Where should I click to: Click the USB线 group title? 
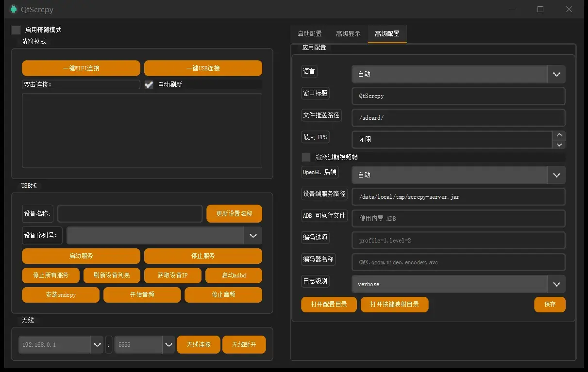29,186
